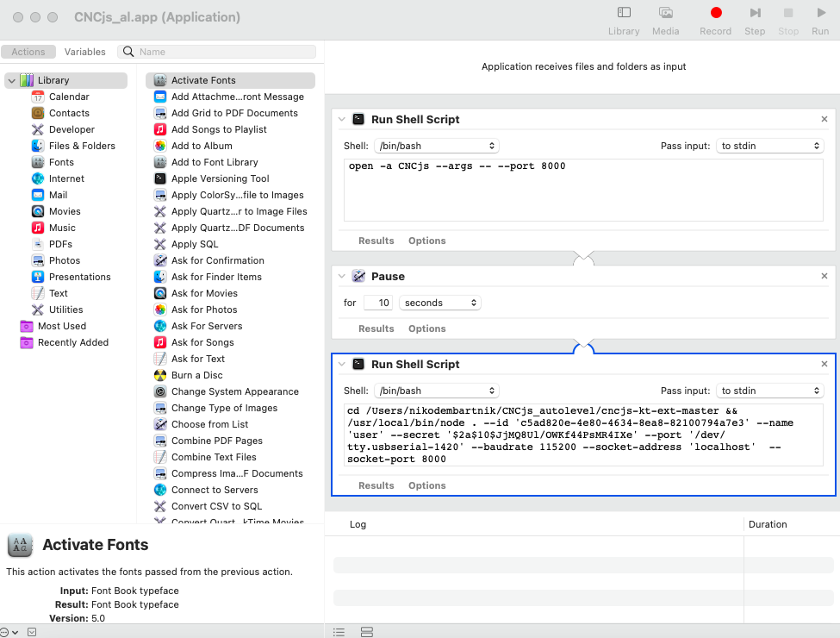Show workflow variables view icon

[367, 632]
